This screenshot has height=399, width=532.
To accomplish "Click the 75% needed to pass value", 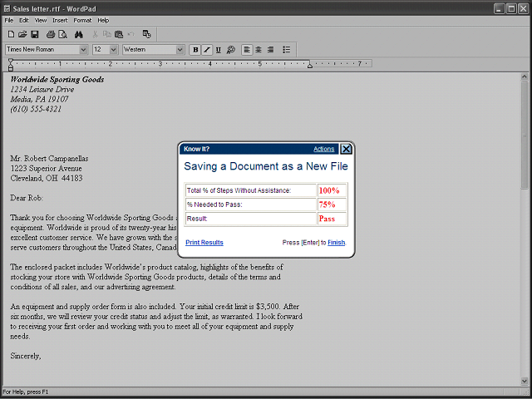I will point(327,204).
